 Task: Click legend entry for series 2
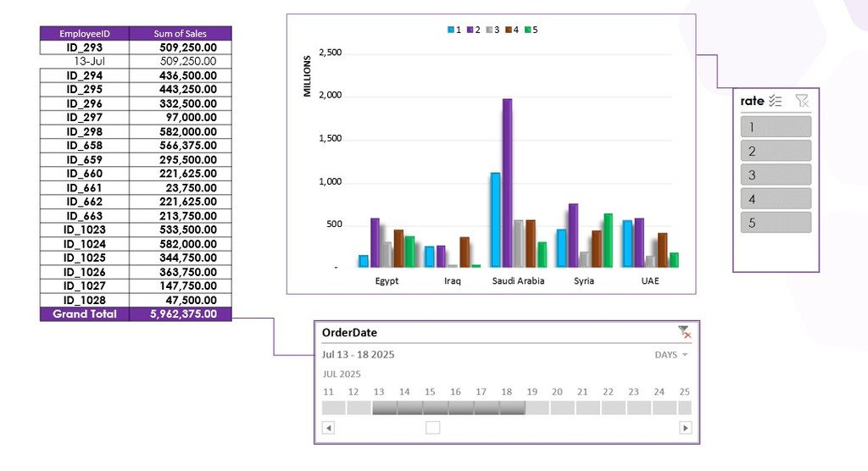(x=474, y=30)
